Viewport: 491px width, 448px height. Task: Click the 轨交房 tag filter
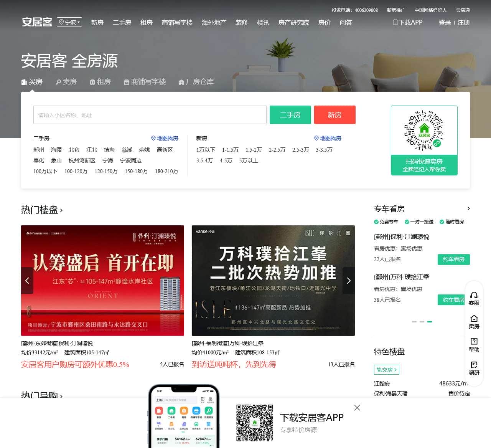(x=387, y=370)
